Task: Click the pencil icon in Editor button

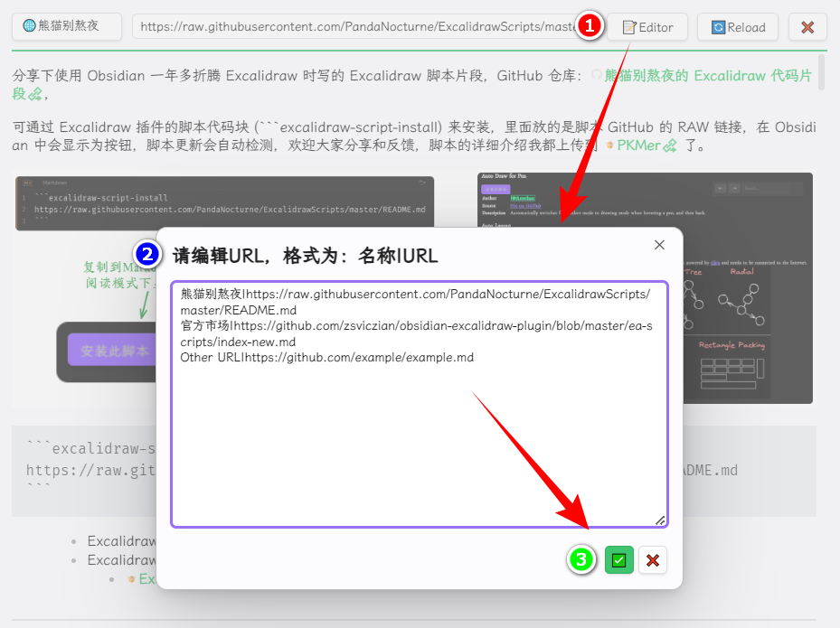Action: coord(629,27)
